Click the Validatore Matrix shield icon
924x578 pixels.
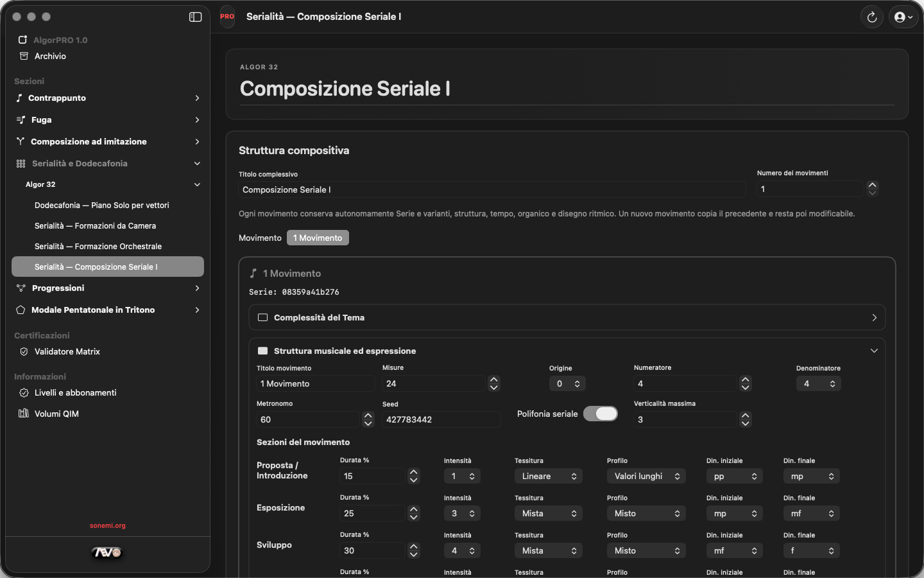[x=24, y=351]
